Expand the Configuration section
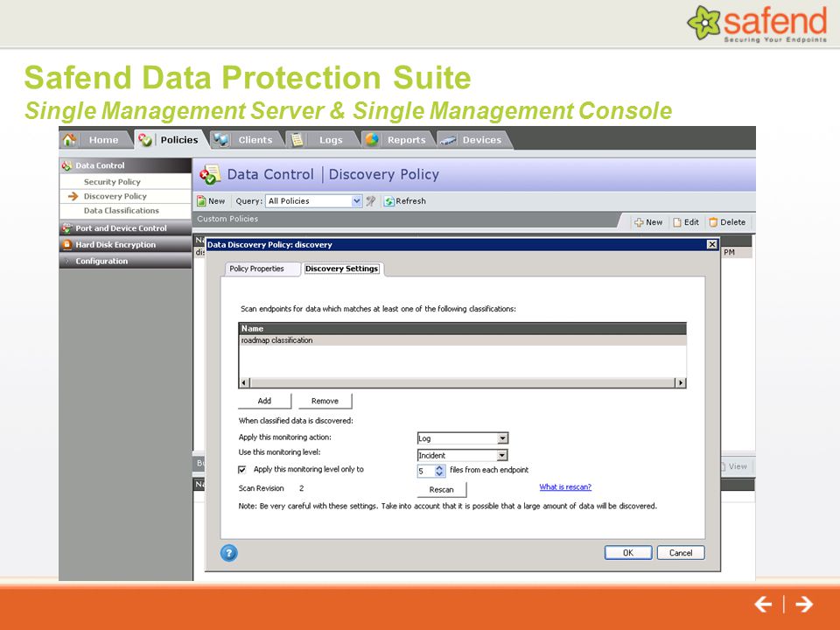This screenshot has height=630, width=840. (x=125, y=261)
